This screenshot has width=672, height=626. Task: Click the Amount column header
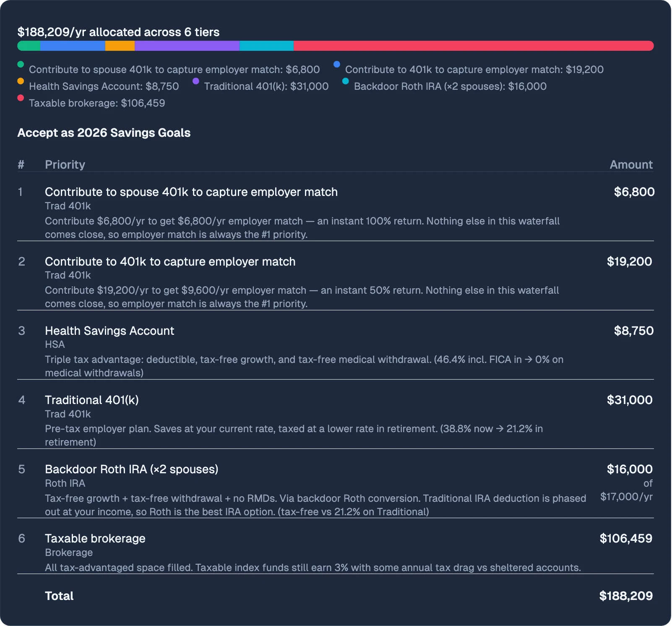(x=631, y=164)
